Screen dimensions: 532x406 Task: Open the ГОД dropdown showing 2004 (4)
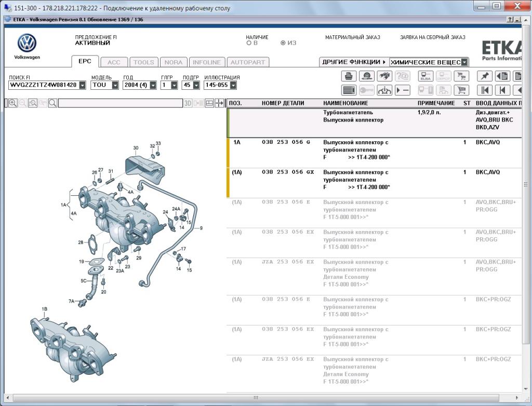coord(153,85)
